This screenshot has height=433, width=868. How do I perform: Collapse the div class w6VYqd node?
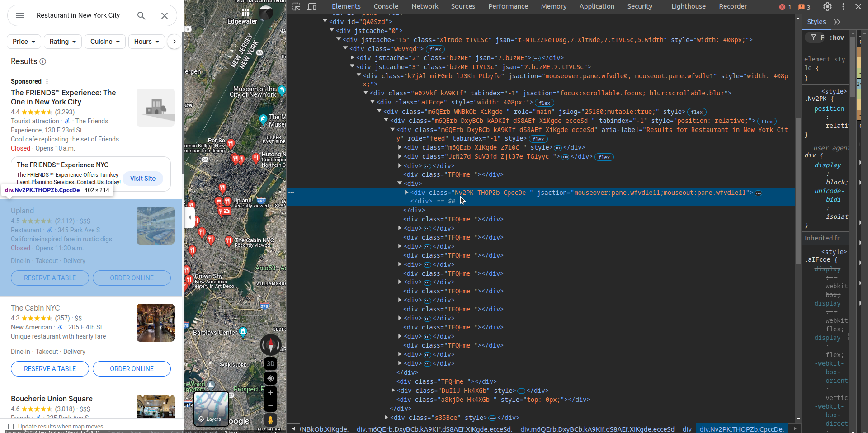(x=345, y=48)
